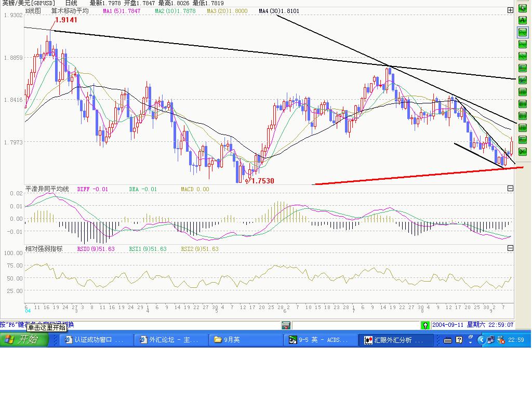Click the highlighted trend line drawing tool
The image size is (532, 399).
(x=523, y=32)
